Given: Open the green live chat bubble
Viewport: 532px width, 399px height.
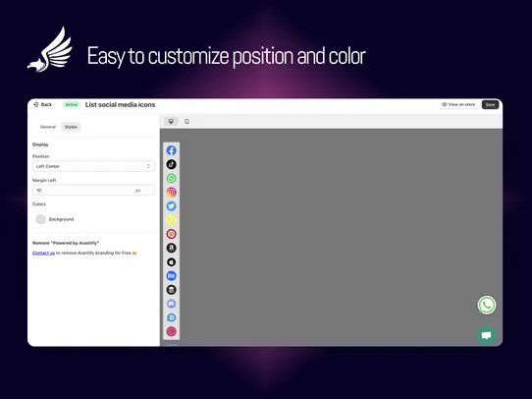Looking at the screenshot, I should [486, 335].
